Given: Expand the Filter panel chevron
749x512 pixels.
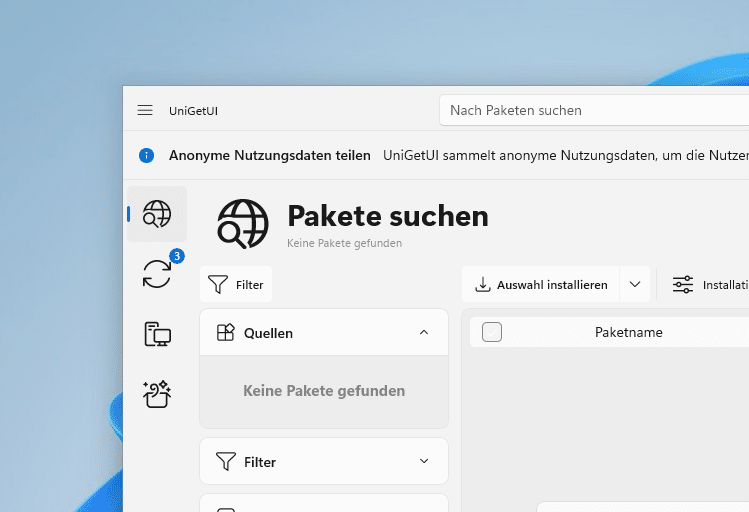Looking at the screenshot, I should (424, 461).
